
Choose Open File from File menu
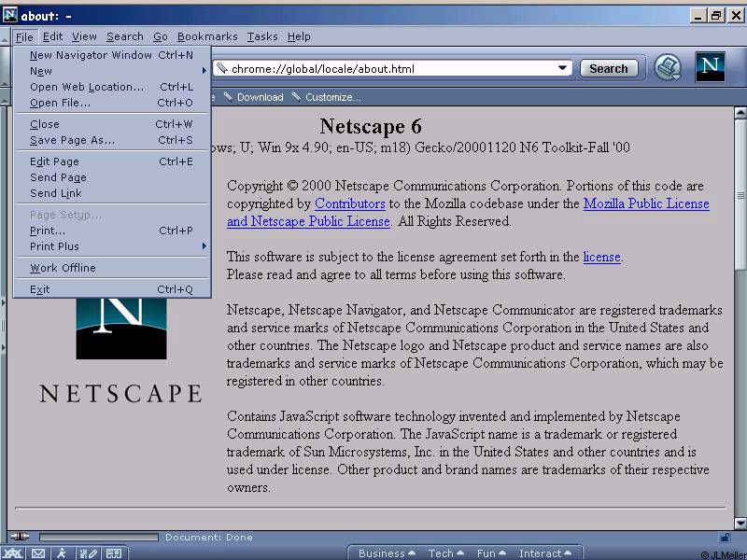[x=112, y=103]
